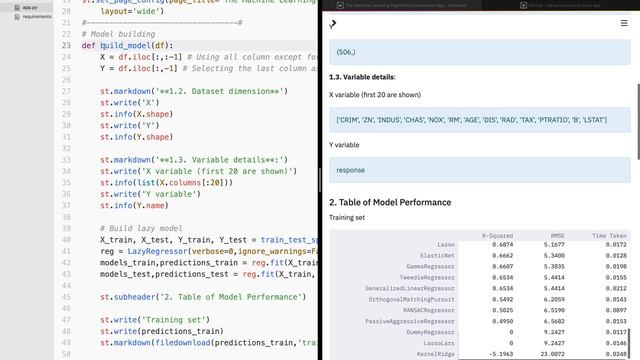Viewport: 640px width, 360px height.
Task: Click the st.write('Training set') code line
Action: (155, 320)
